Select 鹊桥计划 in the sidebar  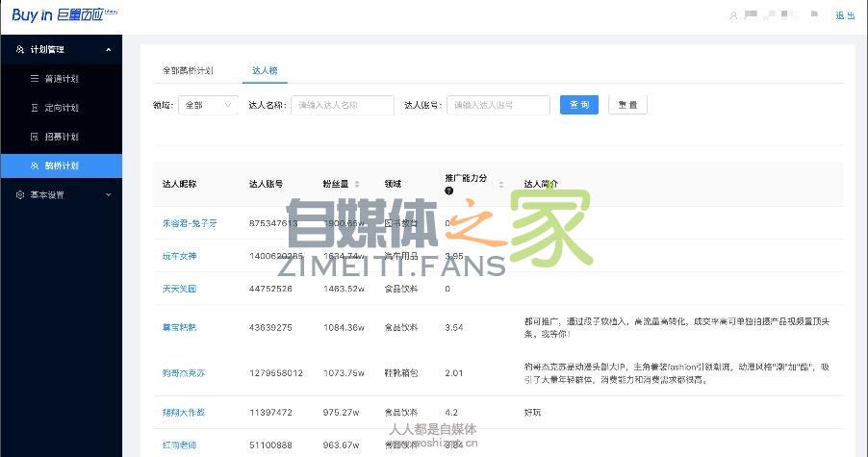pyautogui.click(x=62, y=166)
